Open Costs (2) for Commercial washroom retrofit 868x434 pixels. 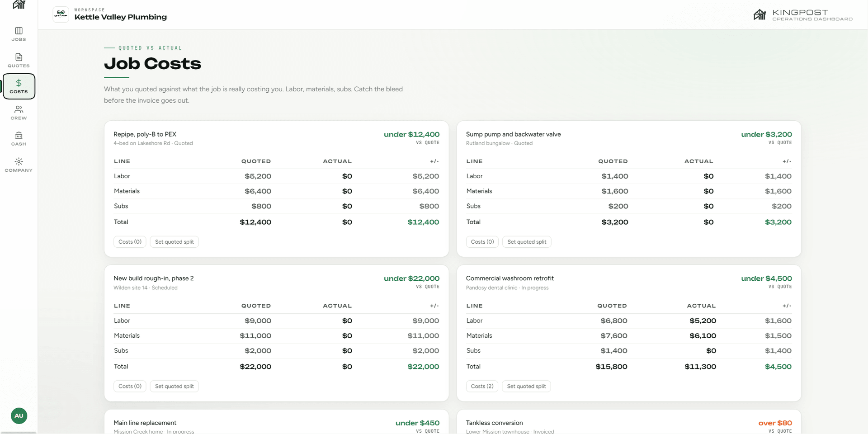[482, 387]
